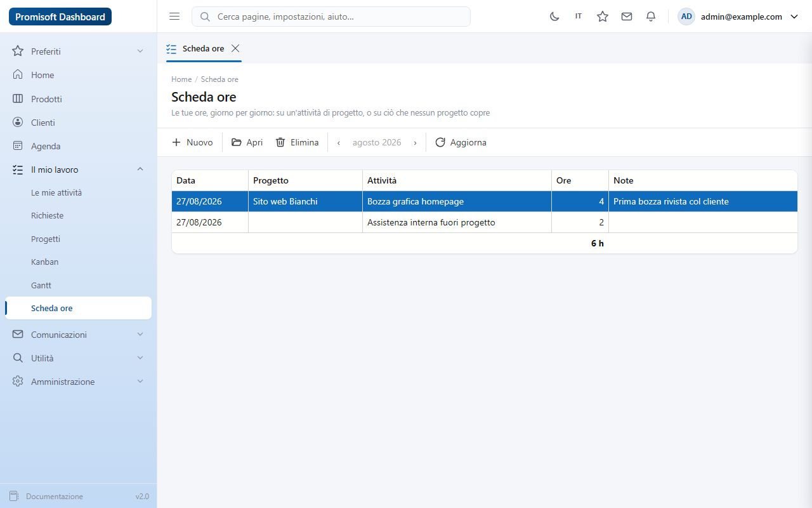
Task: Expand the Preferiti section in the sidebar
Action: [79, 51]
